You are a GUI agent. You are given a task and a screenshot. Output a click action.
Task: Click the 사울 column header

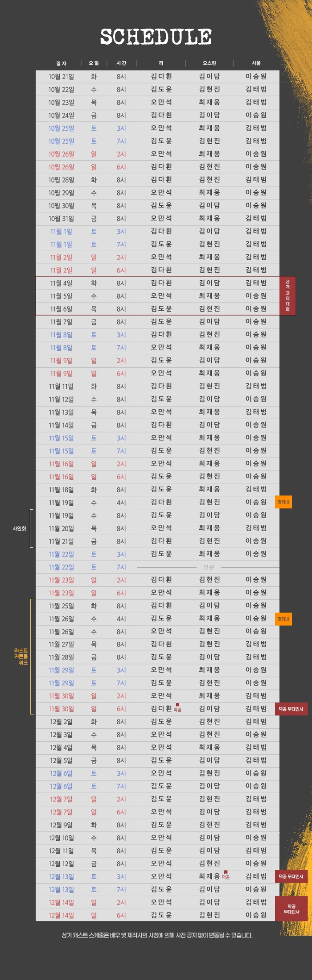pyautogui.click(x=256, y=63)
